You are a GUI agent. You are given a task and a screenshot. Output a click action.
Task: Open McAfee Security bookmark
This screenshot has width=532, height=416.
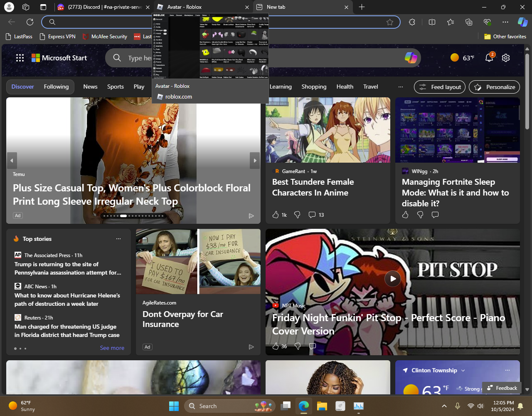105,36
